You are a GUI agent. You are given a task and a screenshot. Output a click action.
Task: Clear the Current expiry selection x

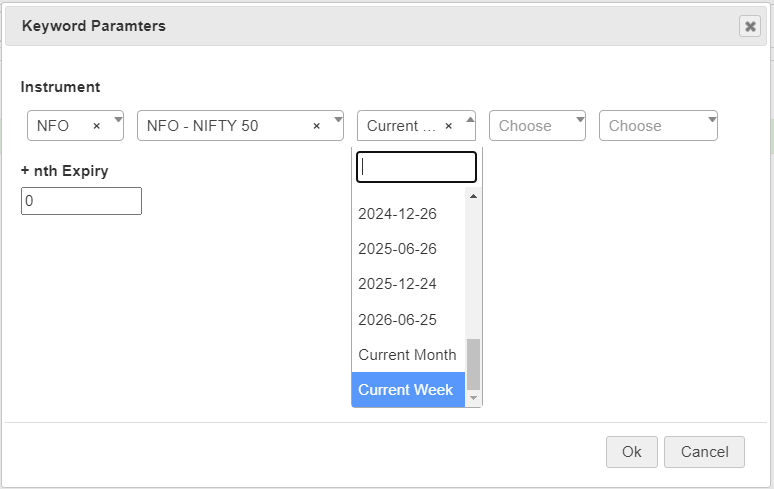(x=448, y=126)
